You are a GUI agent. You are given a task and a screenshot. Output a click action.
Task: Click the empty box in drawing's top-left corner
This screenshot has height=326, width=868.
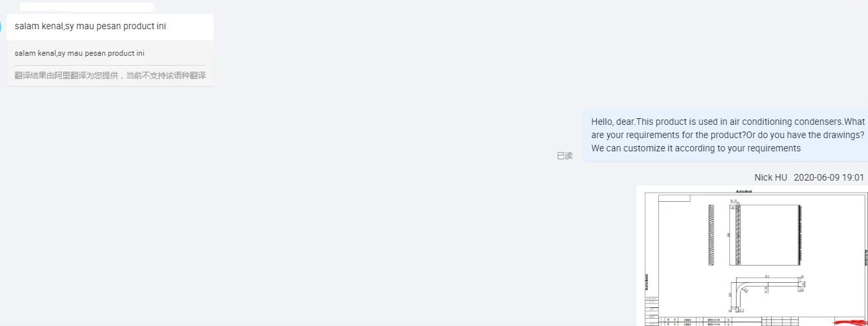[674, 198]
